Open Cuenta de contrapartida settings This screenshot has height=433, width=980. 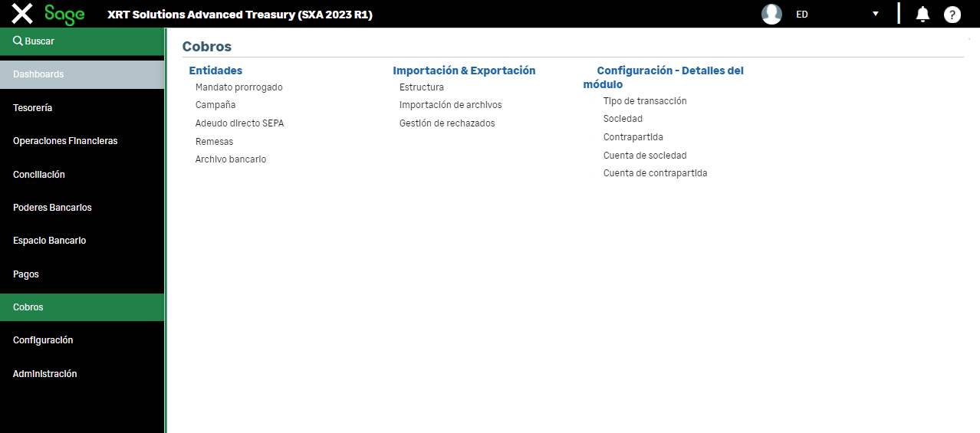tap(655, 173)
